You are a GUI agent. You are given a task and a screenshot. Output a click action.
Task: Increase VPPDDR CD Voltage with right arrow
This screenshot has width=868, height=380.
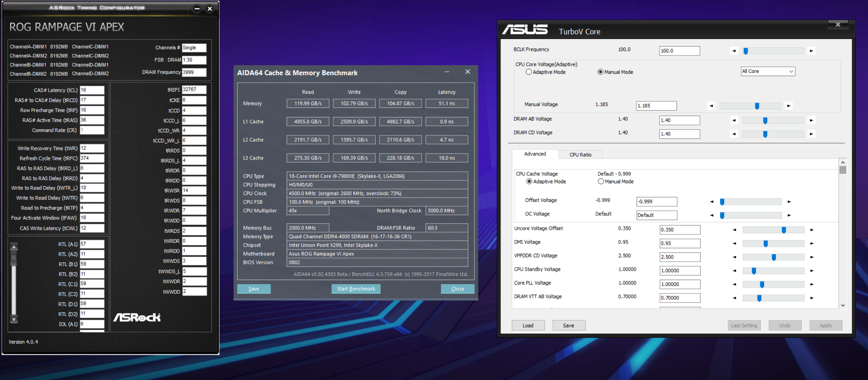tap(812, 257)
